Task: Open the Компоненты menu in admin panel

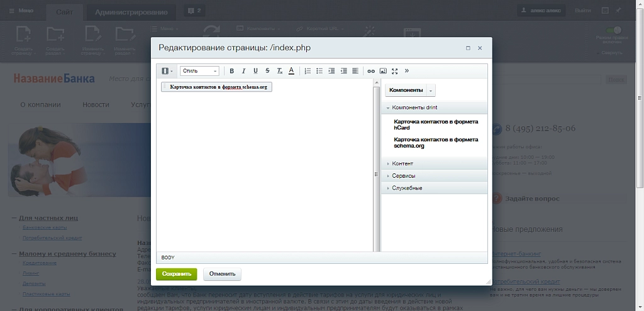Action: [258, 29]
